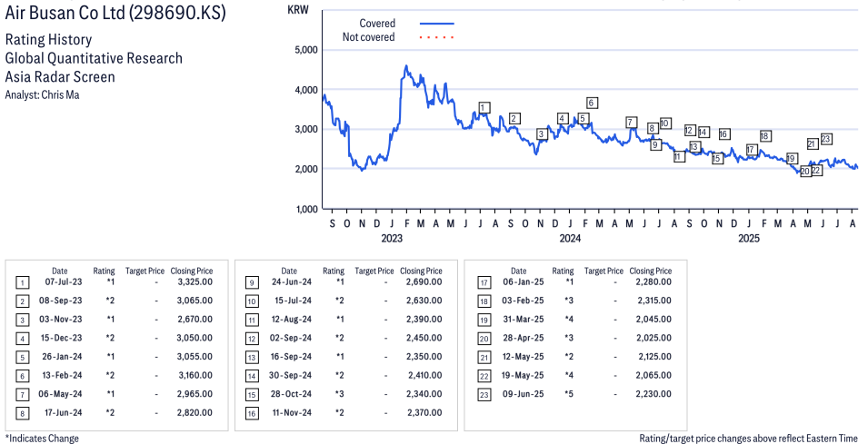This screenshot has width=868, height=444.
Task: Click closing price 2,690.00
Action: coord(424,282)
